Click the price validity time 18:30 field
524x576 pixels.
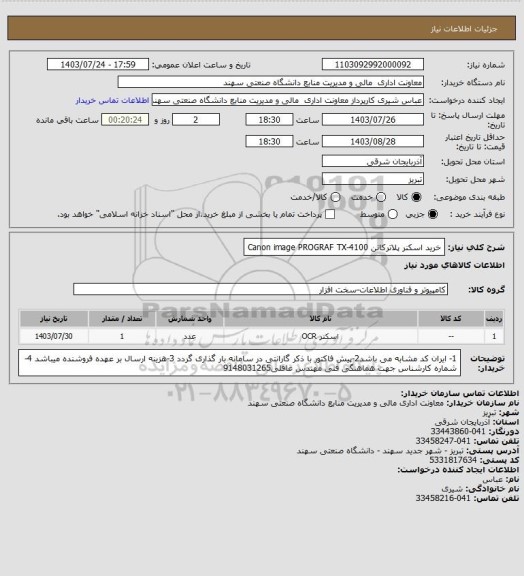[269, 141]
